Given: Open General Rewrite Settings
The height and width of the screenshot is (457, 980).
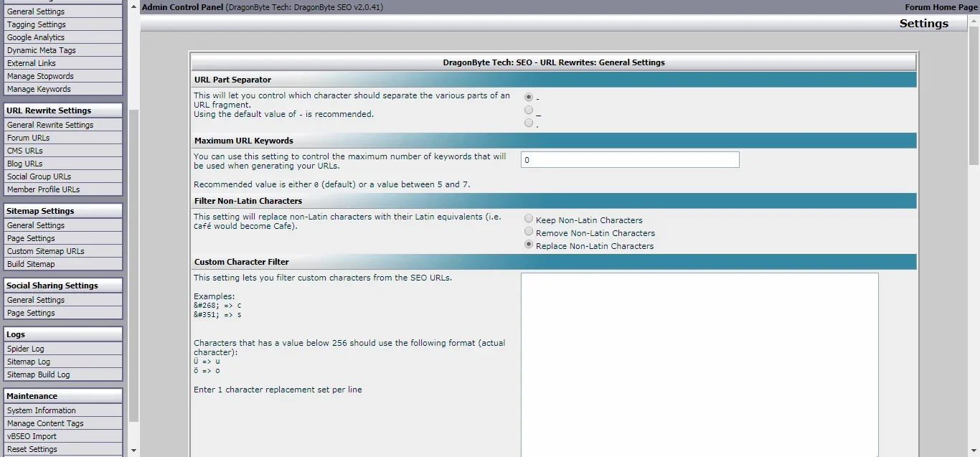Looking at the screenshot, I should click(62, 125).
